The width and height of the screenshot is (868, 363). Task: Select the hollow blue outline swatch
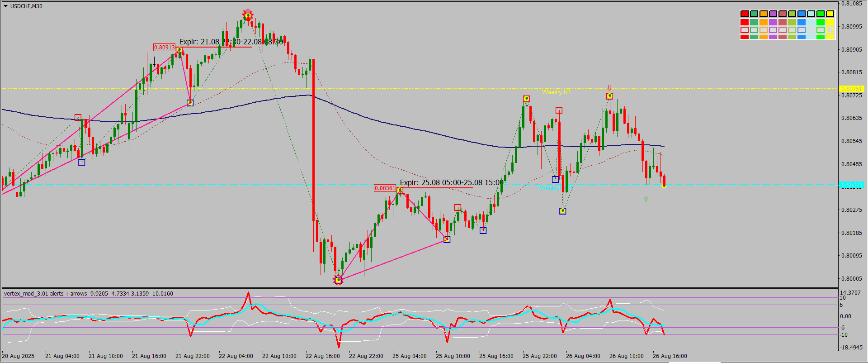(802, 30)
